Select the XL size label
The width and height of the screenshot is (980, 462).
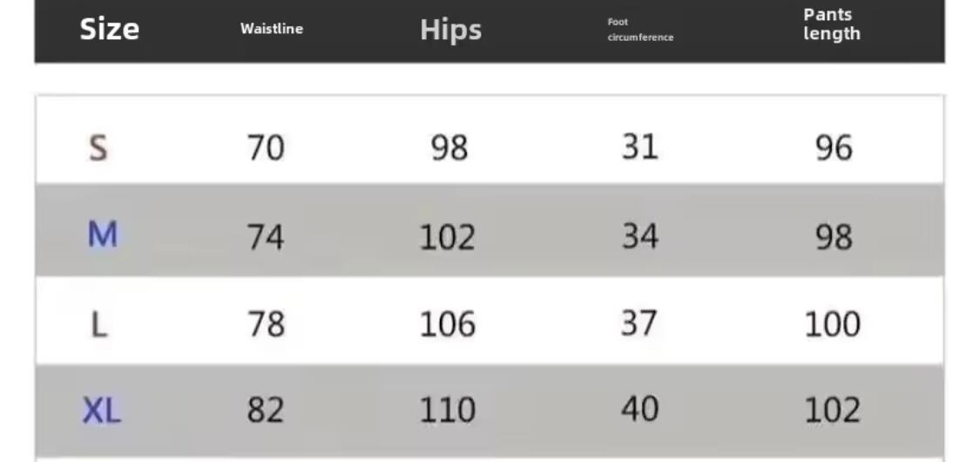[101, 410]
